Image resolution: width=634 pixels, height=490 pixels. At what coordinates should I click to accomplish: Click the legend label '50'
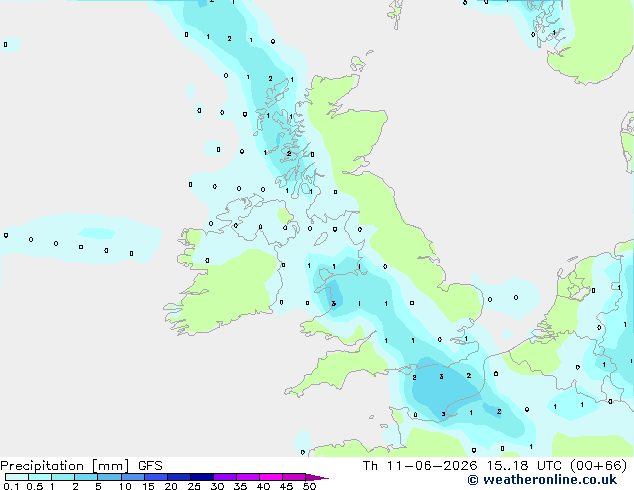tap(309, 486)
